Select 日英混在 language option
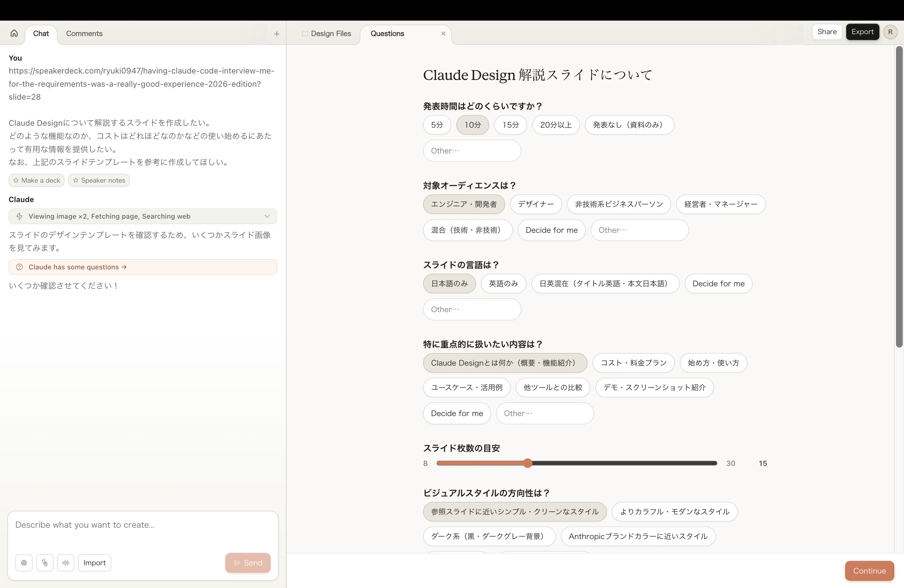The height and width of the screenshot is (588, 904). [605, 283]
